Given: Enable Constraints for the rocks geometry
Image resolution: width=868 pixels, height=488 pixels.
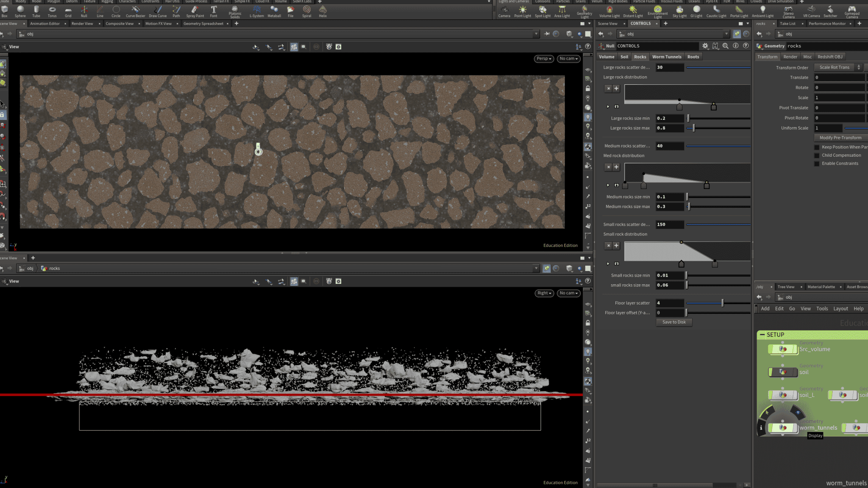Looking at the screenshot, I should pos(817,164).
